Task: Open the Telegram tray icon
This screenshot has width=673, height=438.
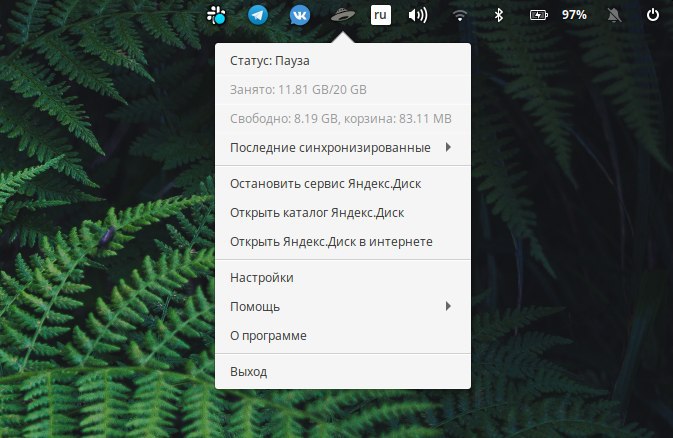Action: 258,15
